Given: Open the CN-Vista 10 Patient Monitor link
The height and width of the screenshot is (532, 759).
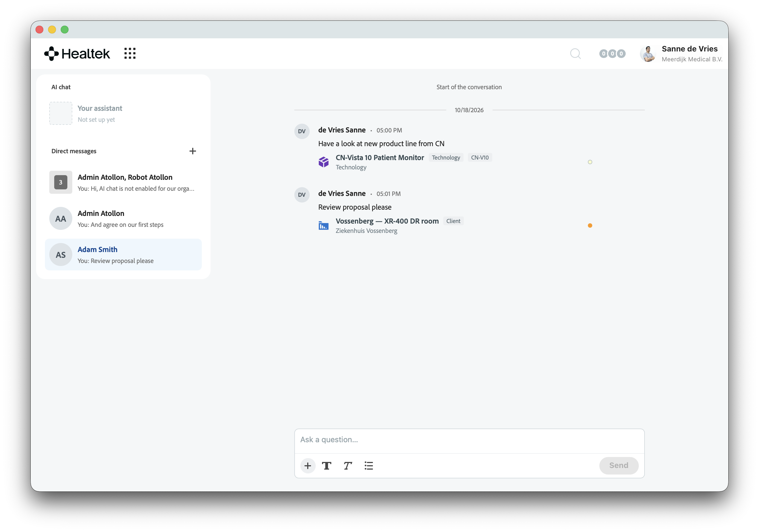Looking at the screenshot, I should click(380, 158).
